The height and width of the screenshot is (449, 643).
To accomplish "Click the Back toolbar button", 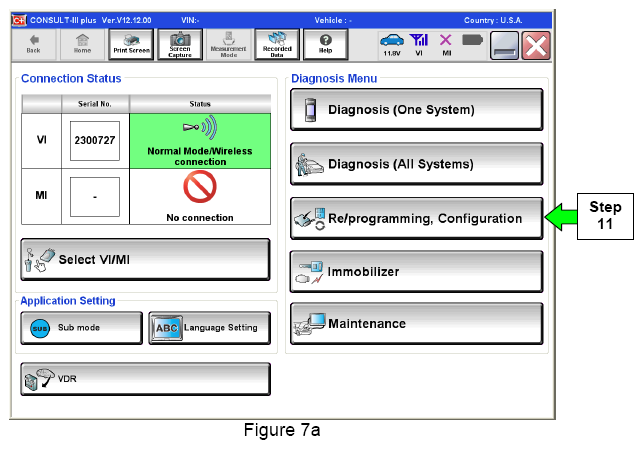I will click(33, 44).
